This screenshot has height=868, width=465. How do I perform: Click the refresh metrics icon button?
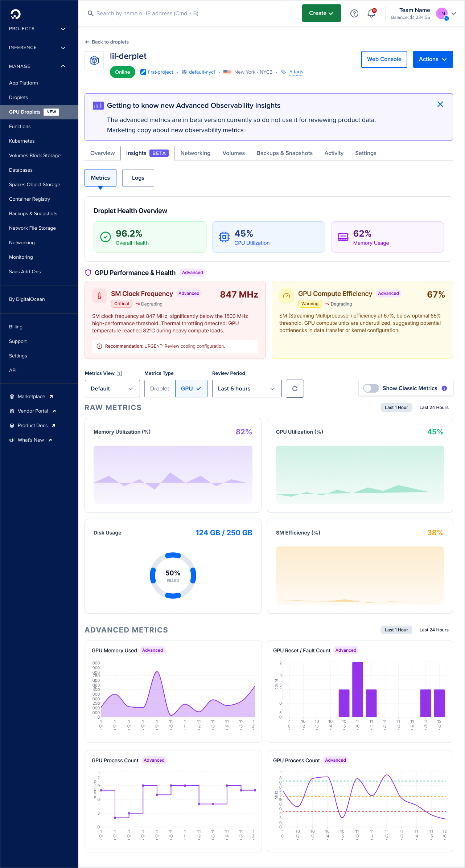point(295,389)
